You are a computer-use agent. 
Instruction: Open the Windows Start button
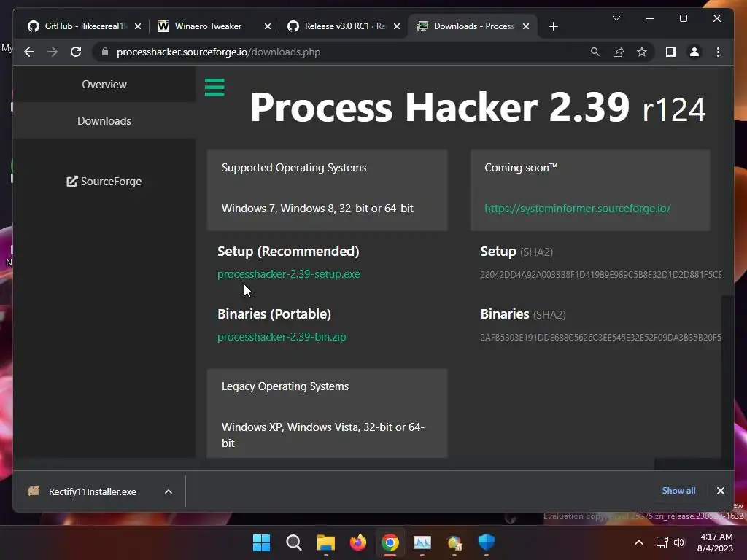click(x=261, y=542)
